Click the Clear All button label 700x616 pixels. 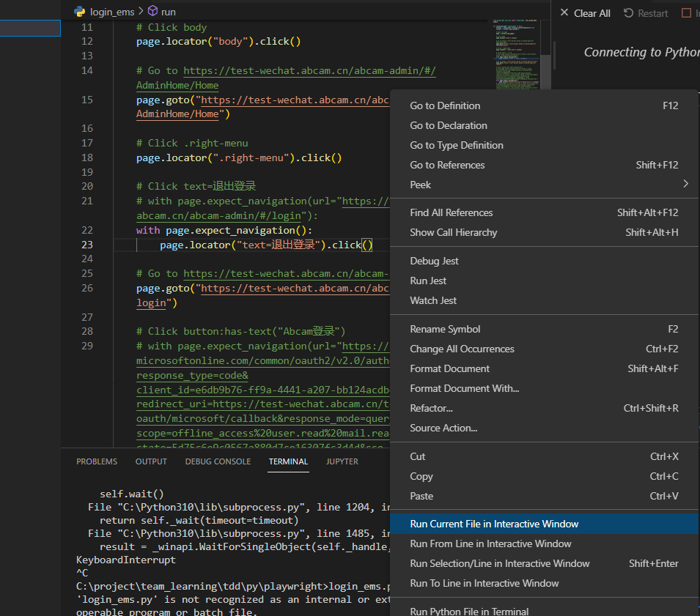(592, 13)
